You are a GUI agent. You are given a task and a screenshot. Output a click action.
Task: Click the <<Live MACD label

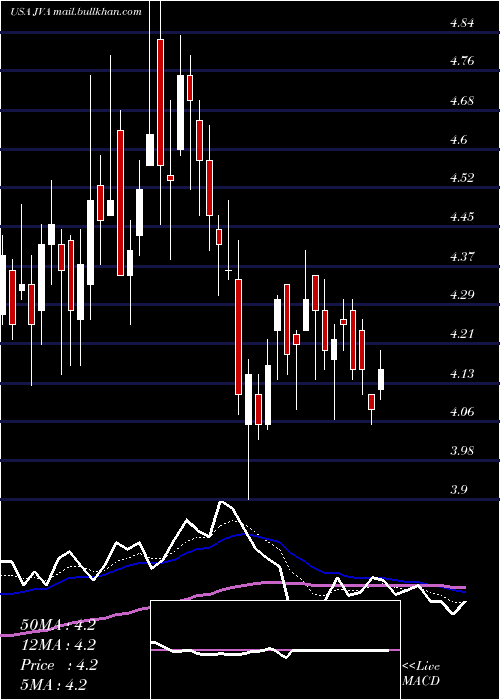(x=421, y=674)
